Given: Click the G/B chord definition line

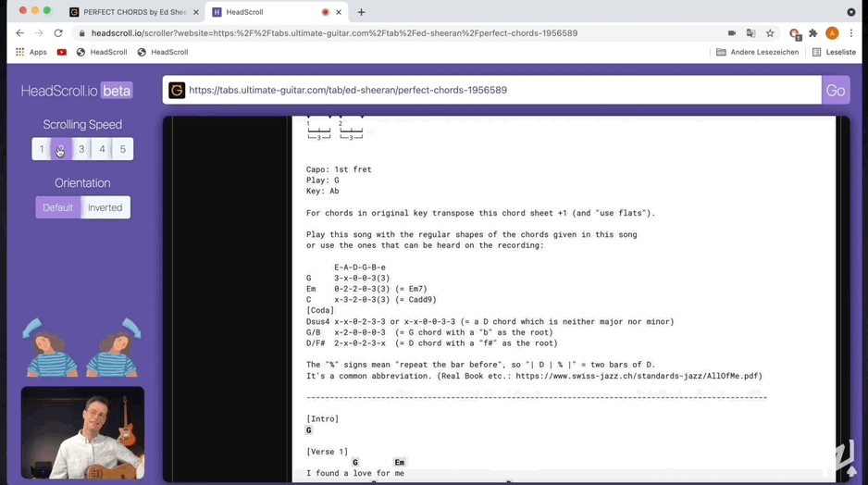Looking at the screenshot, I should pos(429,333).
